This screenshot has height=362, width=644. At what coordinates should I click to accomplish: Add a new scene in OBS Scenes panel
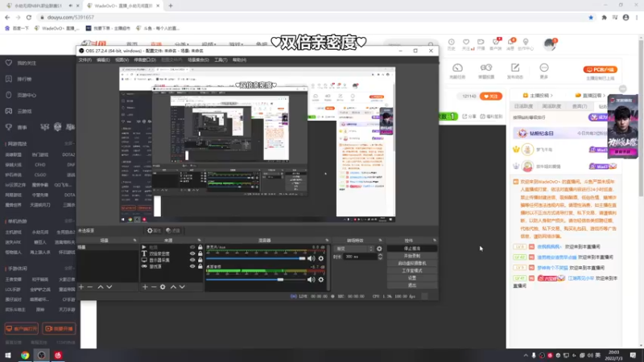(x=81, y=287)
